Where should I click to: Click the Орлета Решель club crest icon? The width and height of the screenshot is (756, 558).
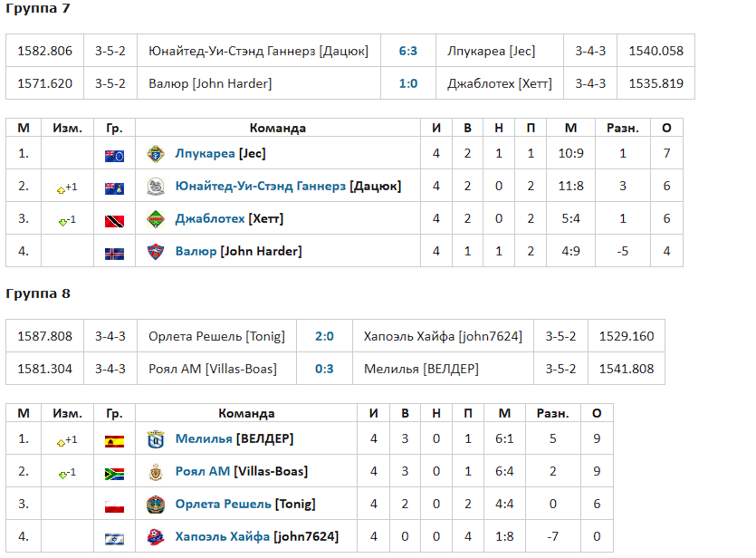point(155,504)
